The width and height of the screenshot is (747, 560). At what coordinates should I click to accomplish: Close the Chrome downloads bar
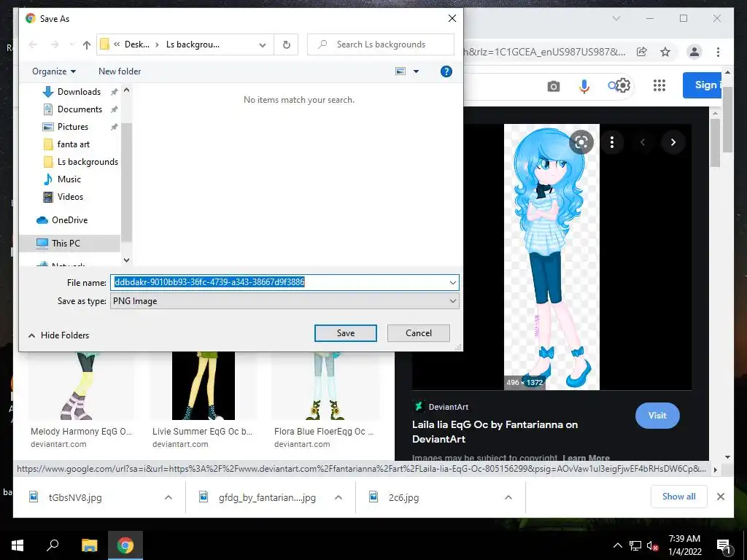point(720,497)
